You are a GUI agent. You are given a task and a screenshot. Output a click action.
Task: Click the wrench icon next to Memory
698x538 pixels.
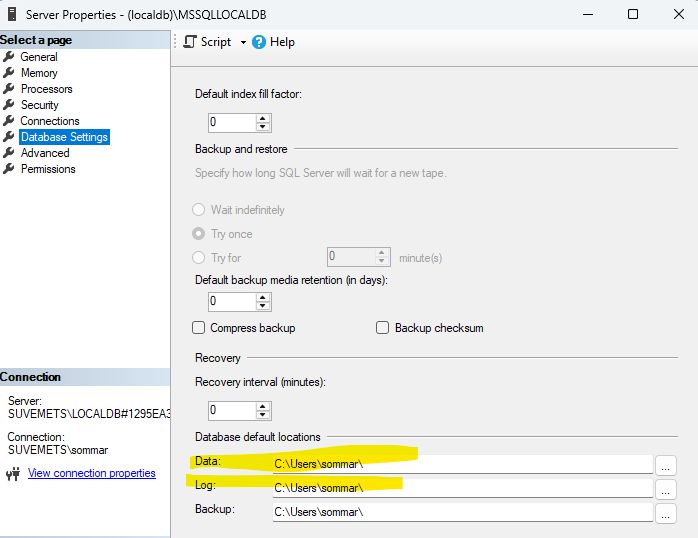8,73
